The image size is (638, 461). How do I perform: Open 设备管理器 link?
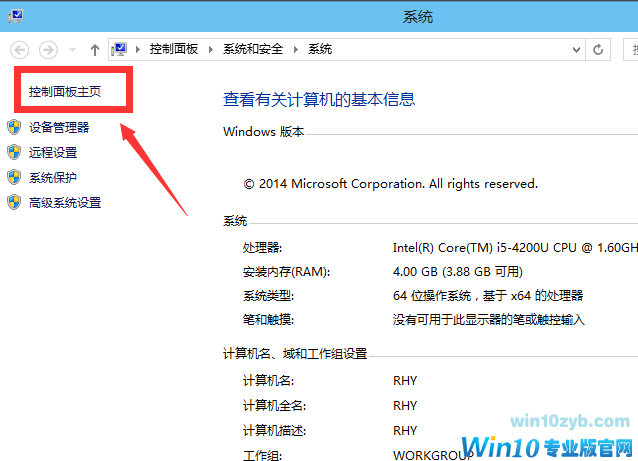click(x=59, y=127)
